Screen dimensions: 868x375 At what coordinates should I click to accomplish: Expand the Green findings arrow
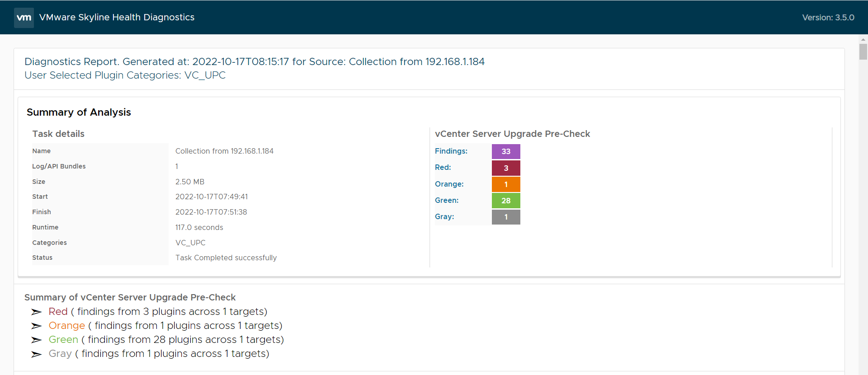[x=36, y=340]
